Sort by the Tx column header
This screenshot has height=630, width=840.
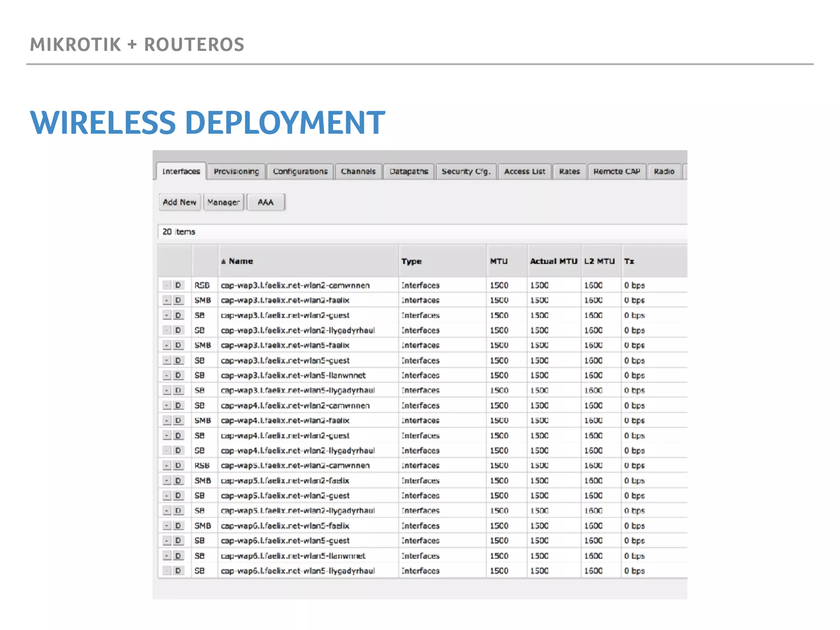[x=654, y=261]
